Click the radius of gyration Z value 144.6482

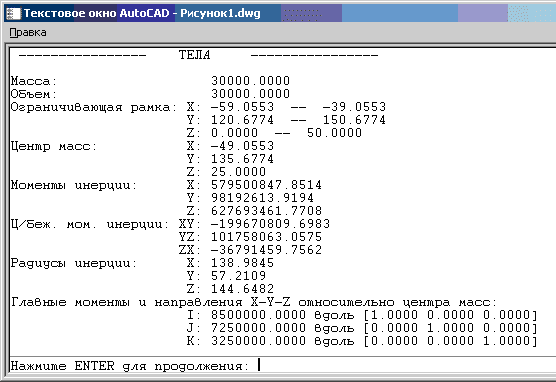(243, 289)
